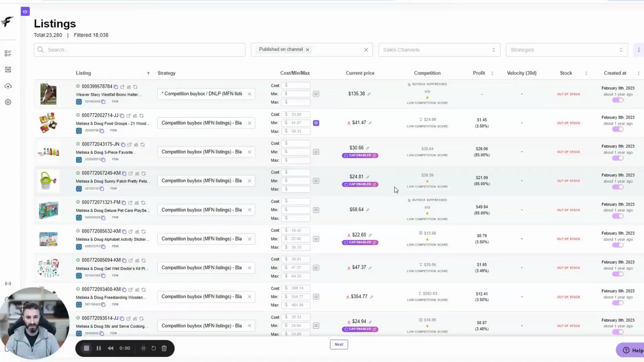The height and width of the screenshot is (362, 644).
Task: Expand the Sales Channels dropdown
Action: 439,50
